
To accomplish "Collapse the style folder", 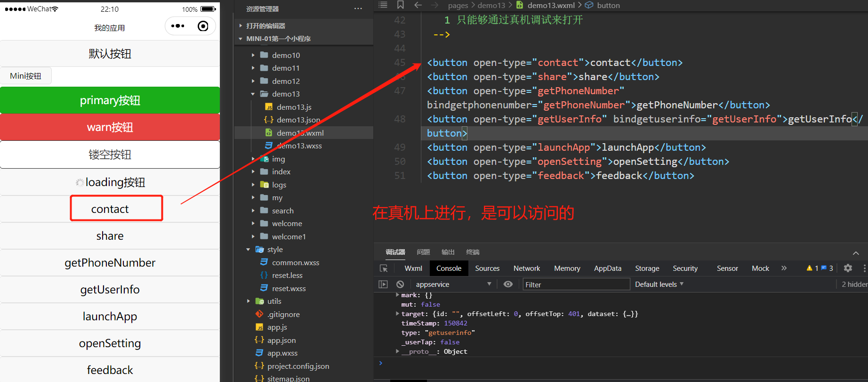I will [275, 249].
